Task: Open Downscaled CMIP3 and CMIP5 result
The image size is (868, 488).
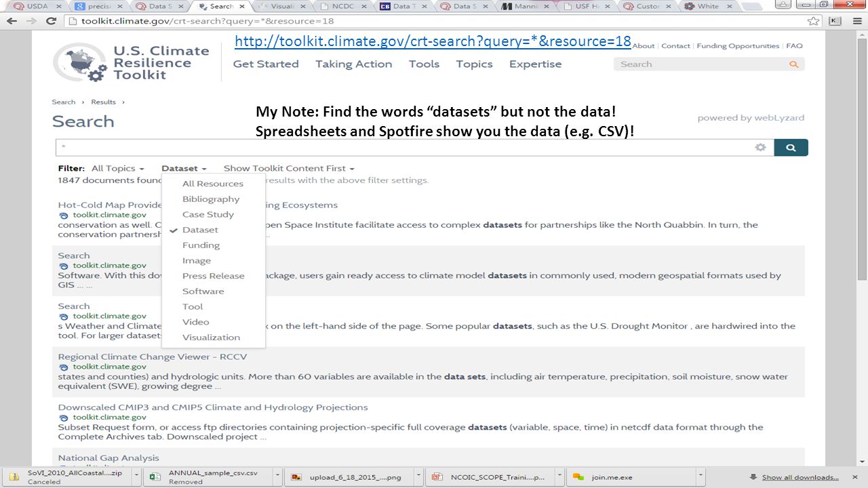Action: (x=213, y=407)
